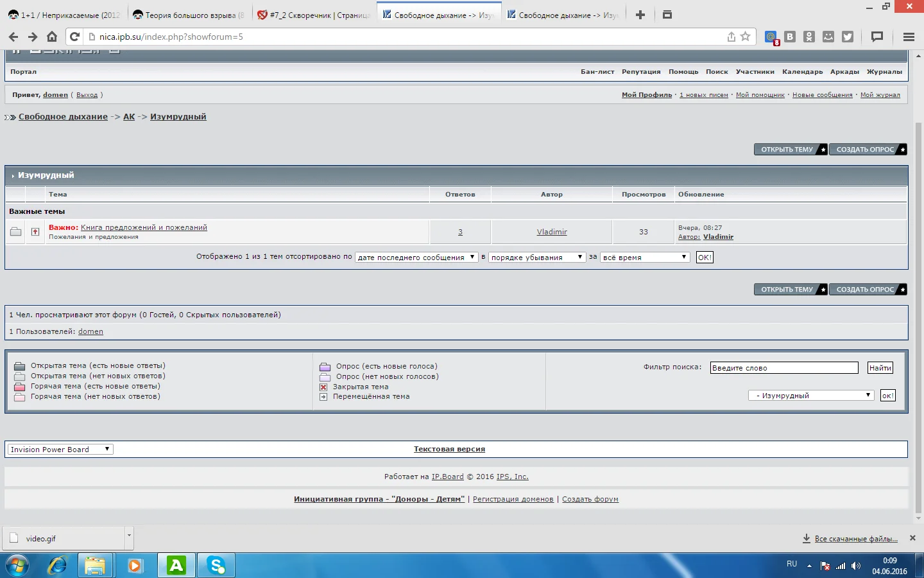Click Выход logout link
The width and height of the screenshot is (924, 578).
pos(87,95)
